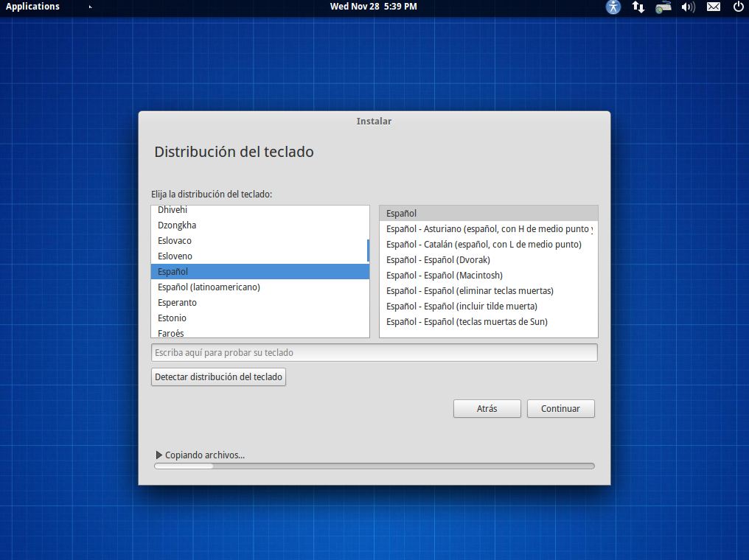
Task: Click the volume speaker icon
Action: point(688,7)
